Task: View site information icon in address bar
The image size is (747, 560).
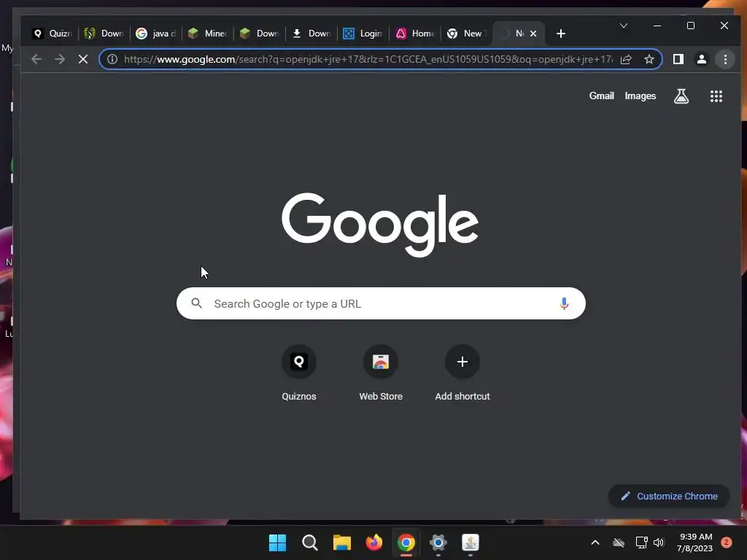Action: point(112,59)
